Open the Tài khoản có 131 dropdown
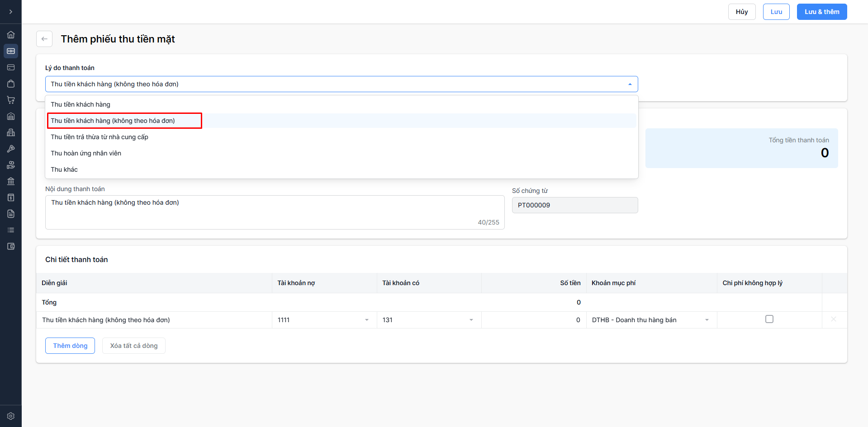 [x=471, y=320]
